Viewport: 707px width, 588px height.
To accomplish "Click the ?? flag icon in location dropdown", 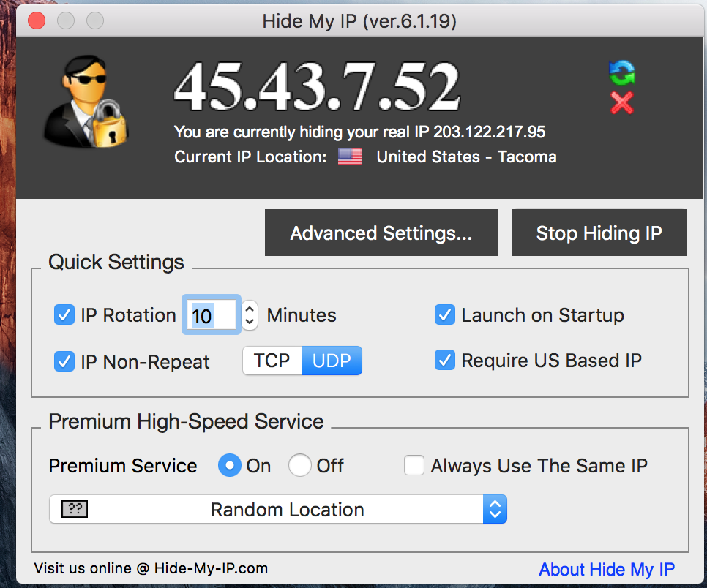I will (75, 509).
